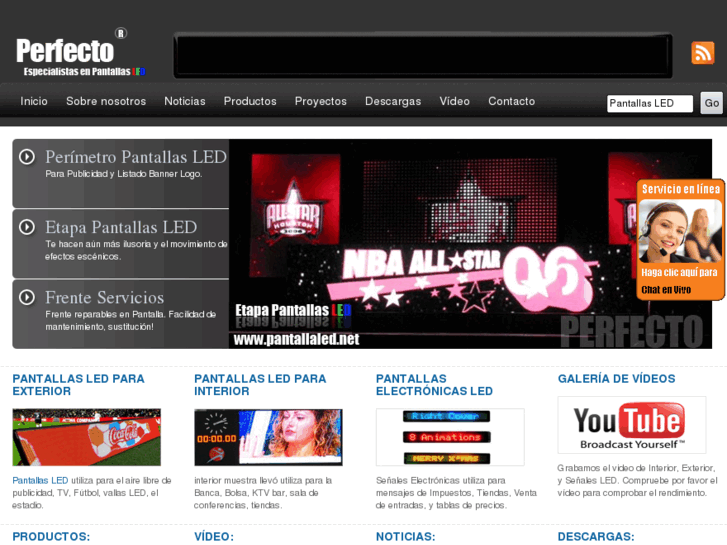Select Vídeo in the navigation bar
This screenshot has width=727, height=545.
click(x=454, y=101)
